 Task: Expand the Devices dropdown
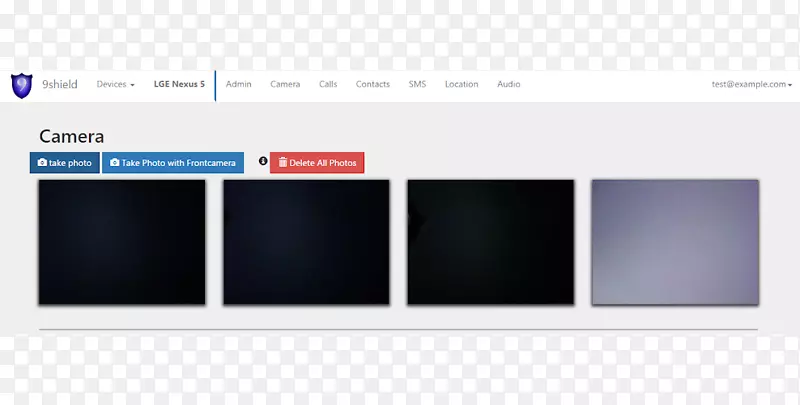coord(115,85)
